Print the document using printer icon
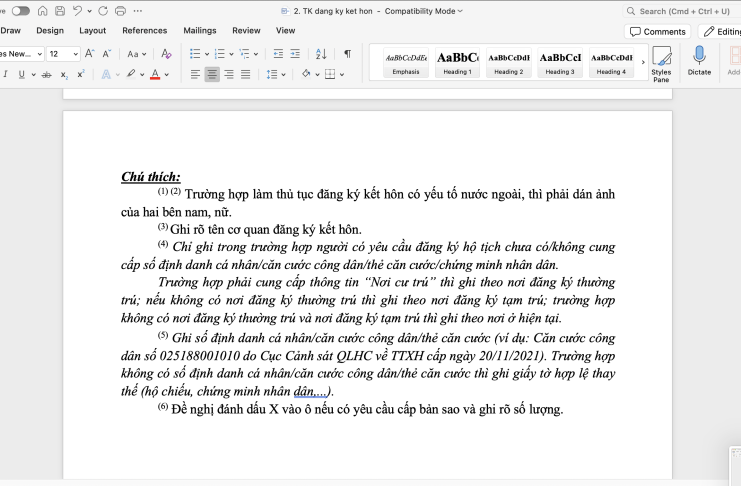 [x=121, y=11]
